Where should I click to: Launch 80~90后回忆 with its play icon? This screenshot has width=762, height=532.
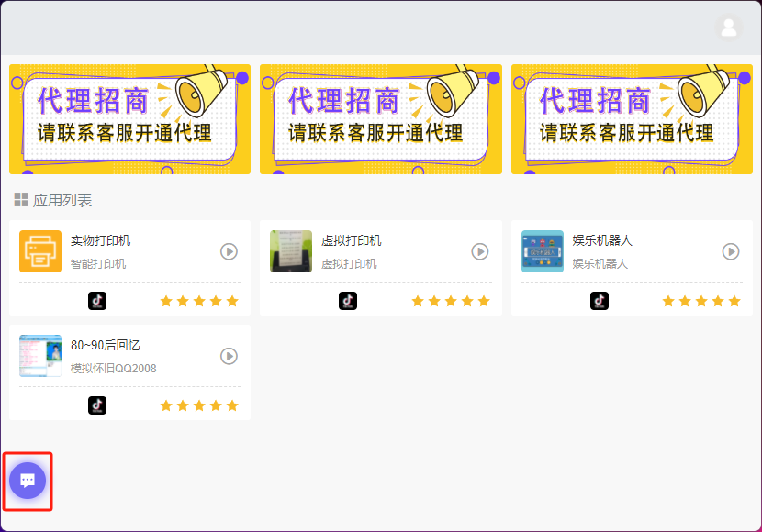click(x=229, y=356)
